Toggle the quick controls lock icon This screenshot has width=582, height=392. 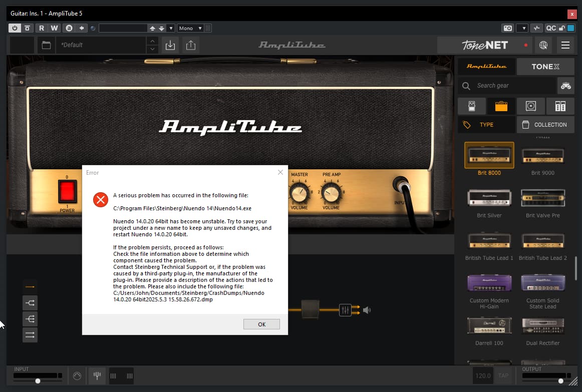pyautogui.click(x=561, y=28)
